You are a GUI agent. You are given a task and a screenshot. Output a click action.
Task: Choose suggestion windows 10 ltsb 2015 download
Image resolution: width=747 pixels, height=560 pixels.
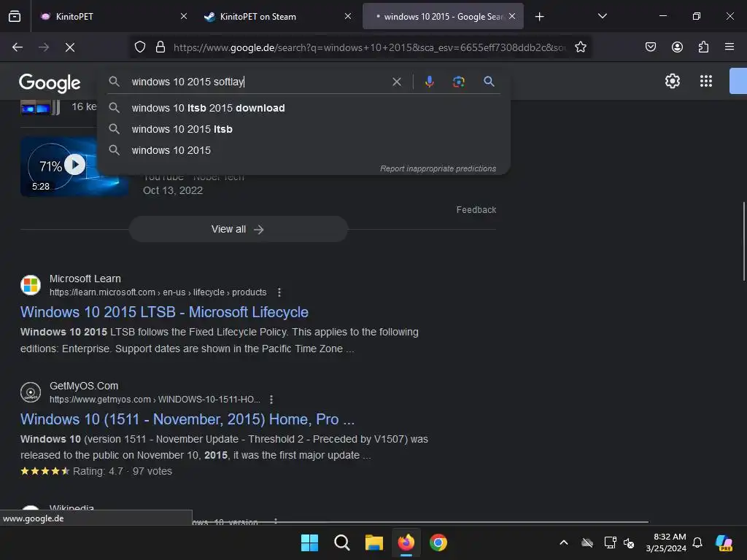pos(303,108)
